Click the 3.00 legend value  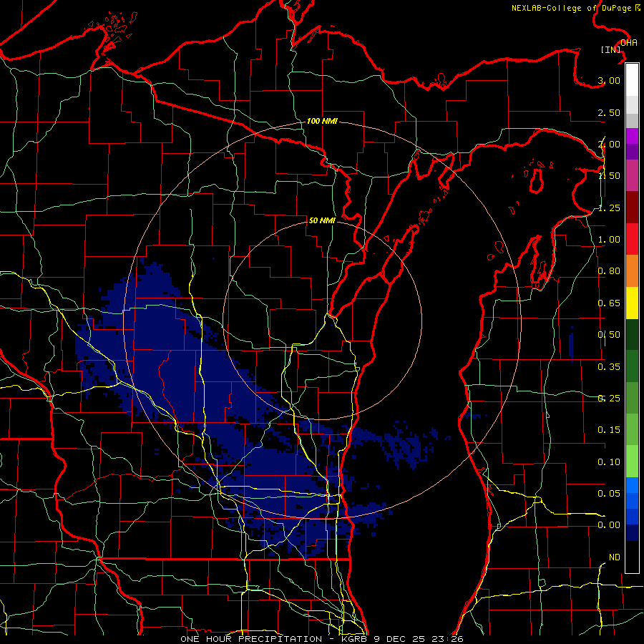[x=609, y=80]
